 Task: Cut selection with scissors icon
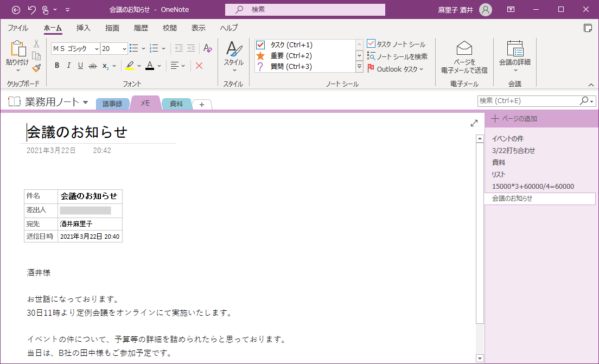(x=36, y=43)
